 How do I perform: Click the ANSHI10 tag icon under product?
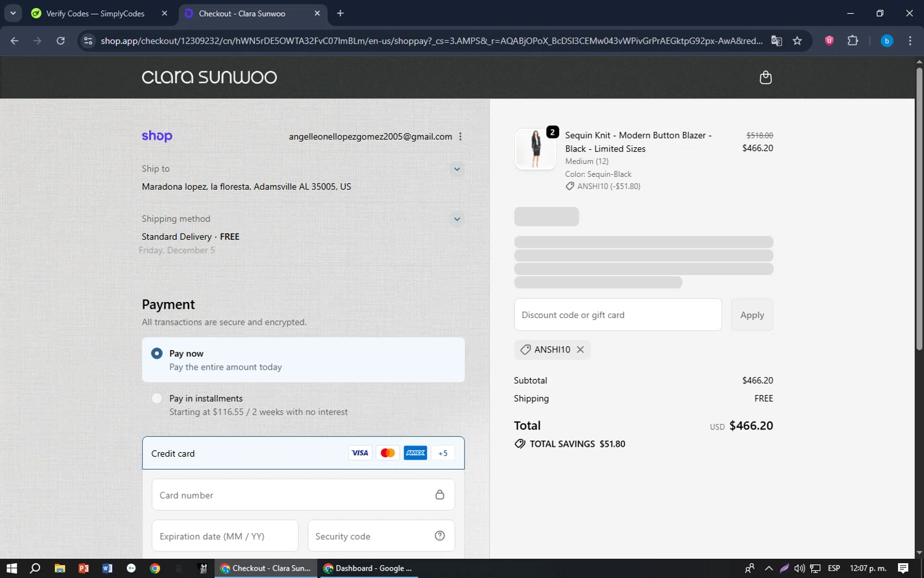point(570,186)
